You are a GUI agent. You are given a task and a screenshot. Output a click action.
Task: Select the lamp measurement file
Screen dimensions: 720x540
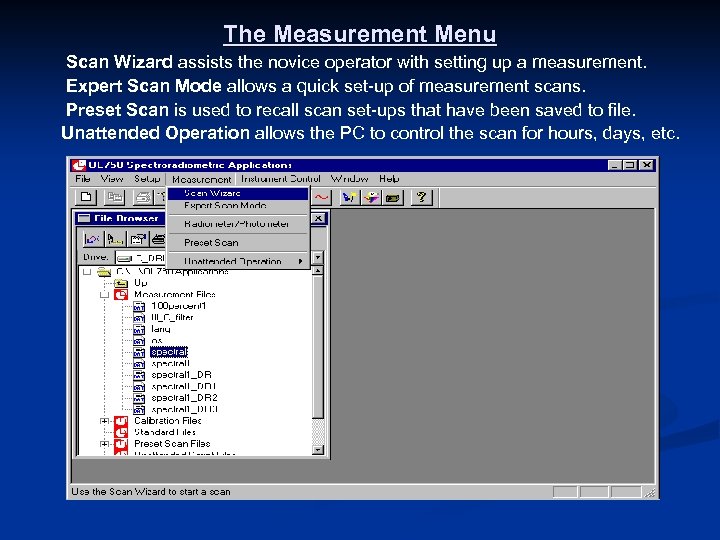[x=161, y=329]
